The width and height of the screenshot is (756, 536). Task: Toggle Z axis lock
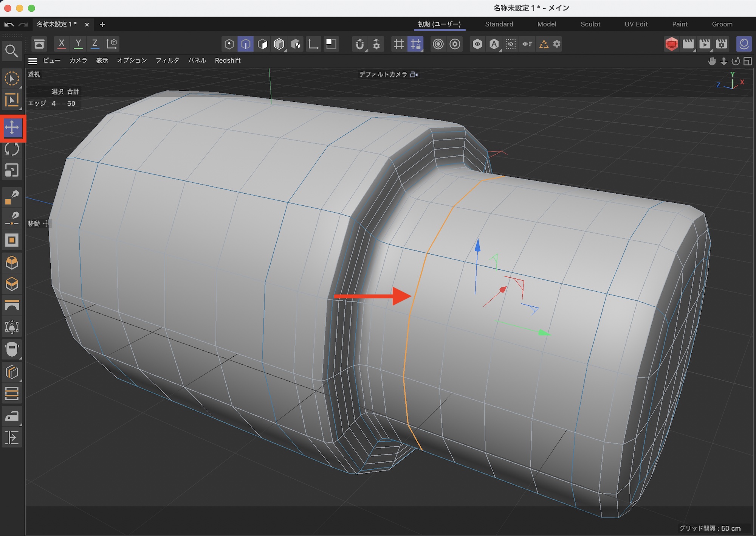(95, 44)
